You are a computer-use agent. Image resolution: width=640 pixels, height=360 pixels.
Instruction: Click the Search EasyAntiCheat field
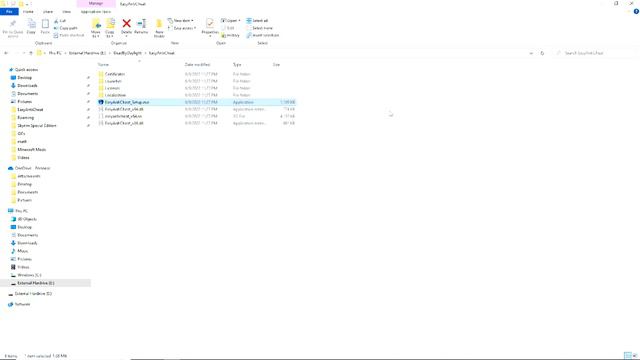[594, 53]
